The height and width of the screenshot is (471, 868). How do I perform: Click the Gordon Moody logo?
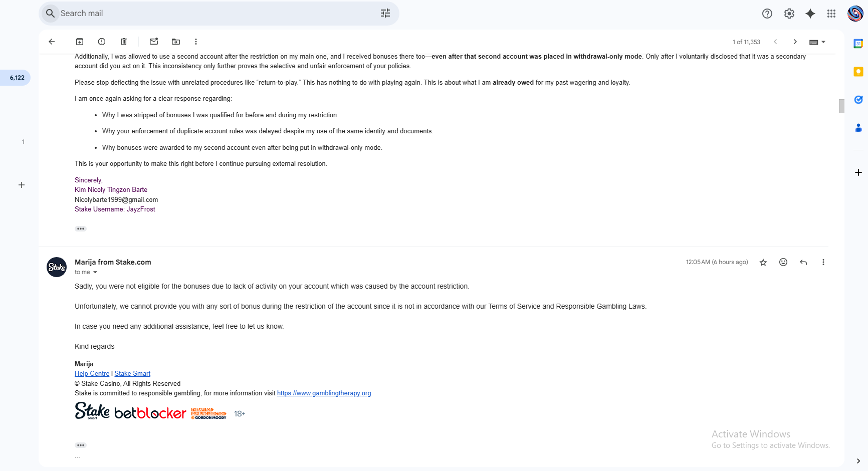pos(209,414)
